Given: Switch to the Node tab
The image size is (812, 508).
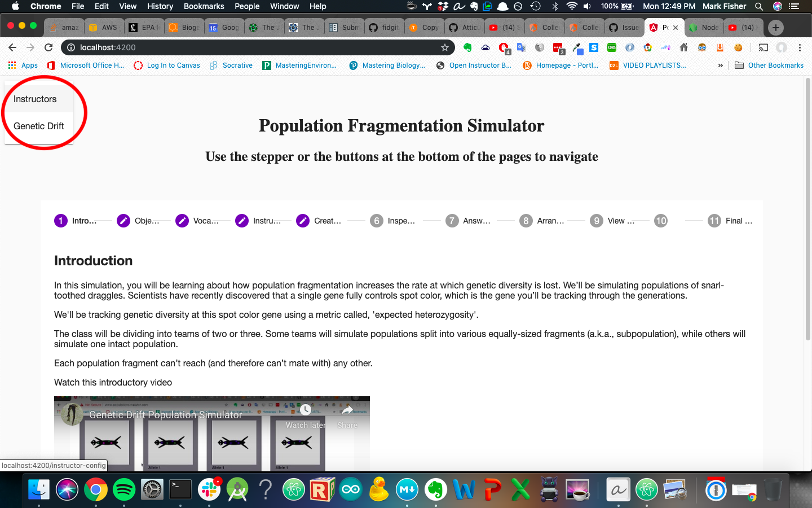Looking at the screenshot, I should [x=705, y=27].
